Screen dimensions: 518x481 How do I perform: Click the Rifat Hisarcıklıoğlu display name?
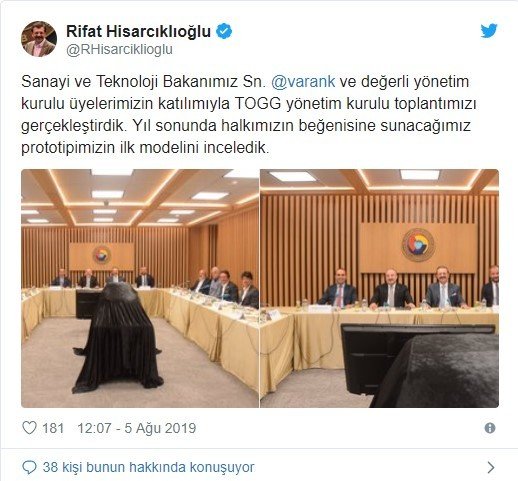138,31
